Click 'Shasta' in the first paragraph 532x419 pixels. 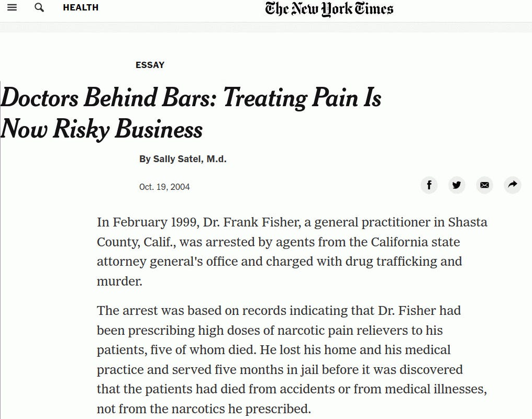468,222
